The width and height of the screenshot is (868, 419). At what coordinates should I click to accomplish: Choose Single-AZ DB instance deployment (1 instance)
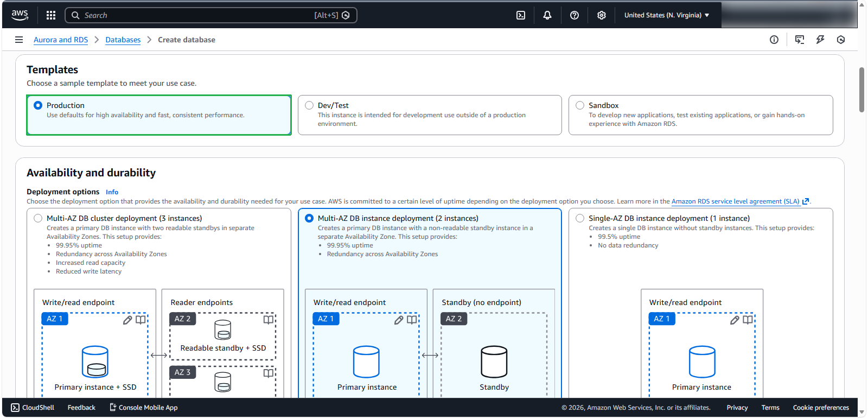pos(580,218)
